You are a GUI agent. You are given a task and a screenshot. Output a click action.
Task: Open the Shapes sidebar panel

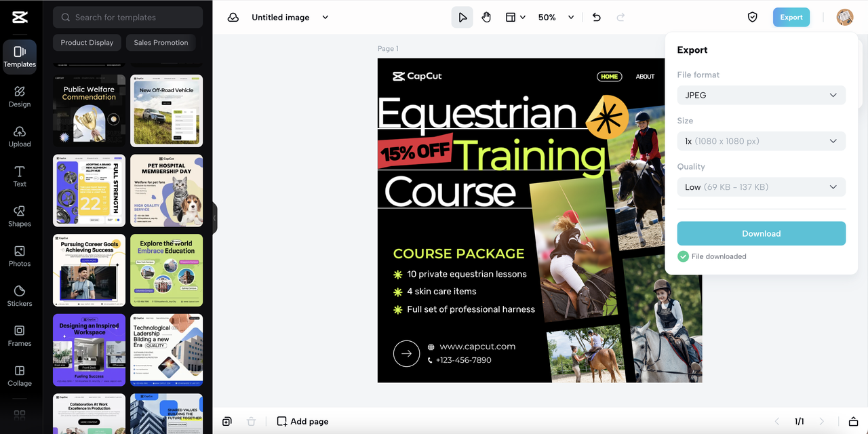(x=20, y=216)
